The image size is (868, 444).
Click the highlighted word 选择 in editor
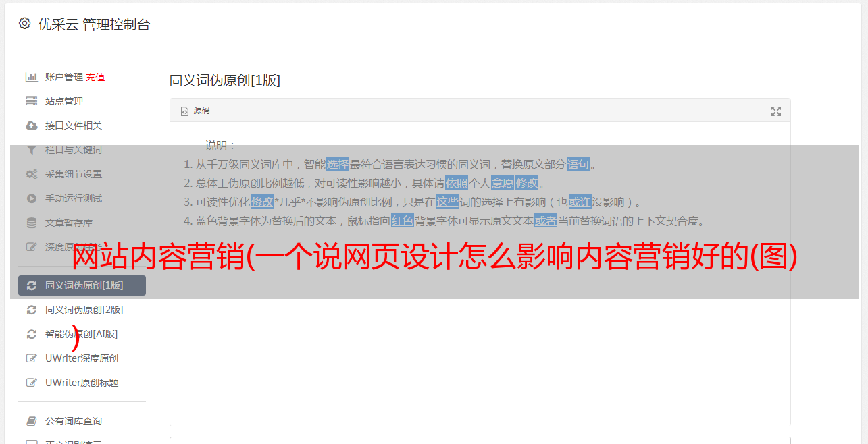tap(338, 164)
